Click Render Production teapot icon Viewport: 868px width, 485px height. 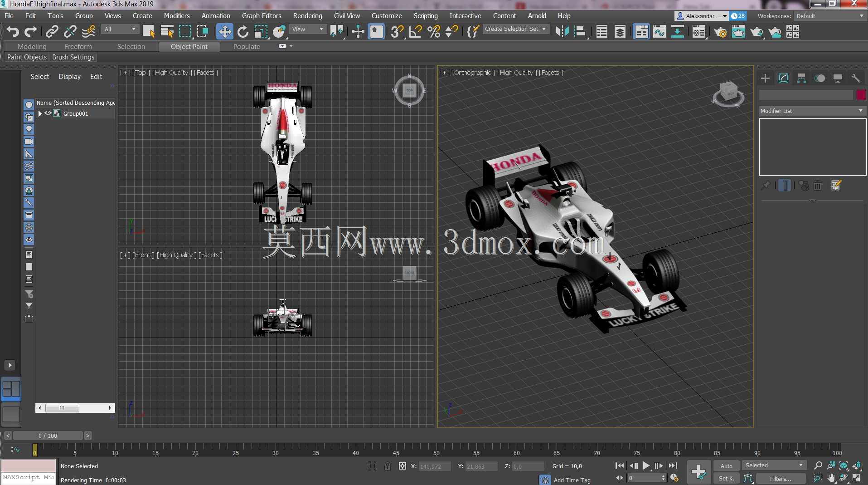pyautogui.click(x=756, y=32)
